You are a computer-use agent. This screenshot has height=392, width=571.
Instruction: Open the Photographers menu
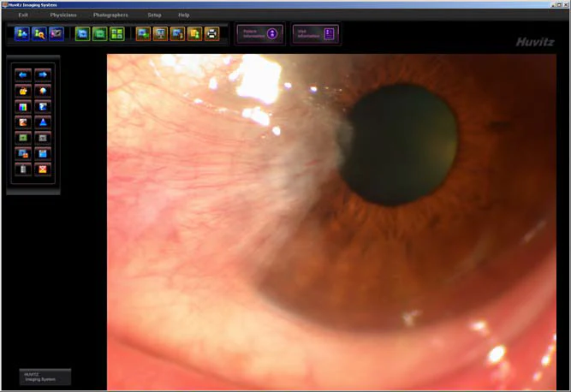[x=110, y=15]
